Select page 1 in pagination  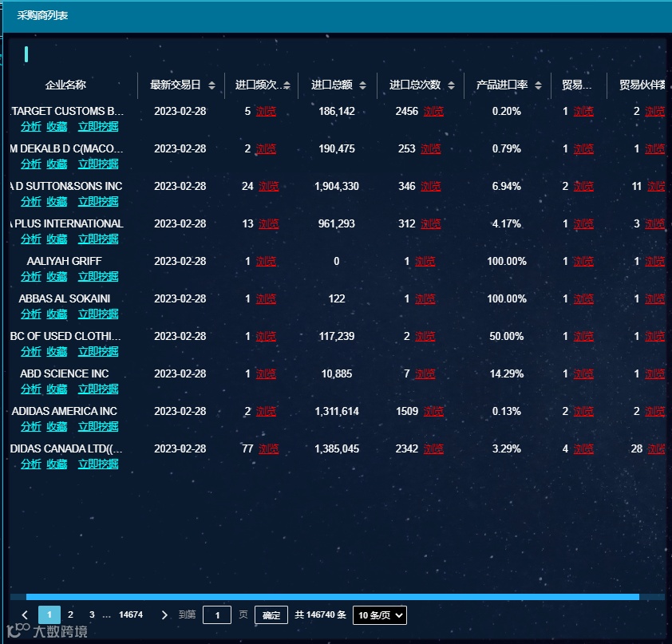click(49, 614)
